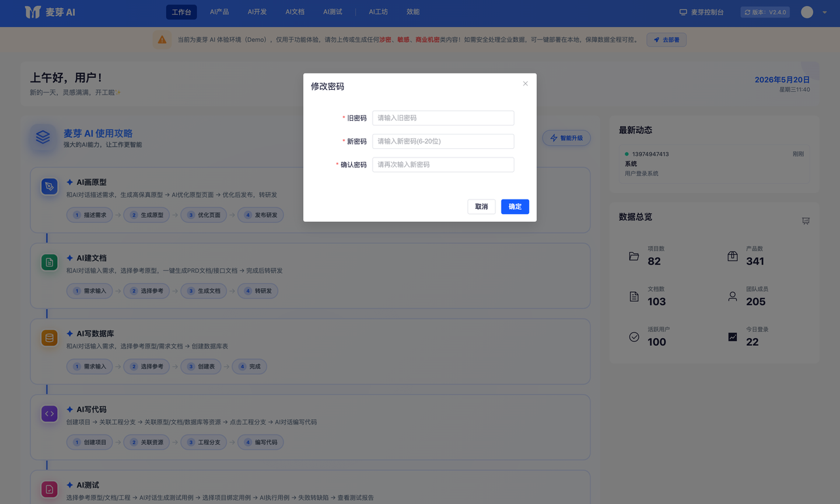
Task: Click the 编写代码 step chip
Action: (261, 442)
